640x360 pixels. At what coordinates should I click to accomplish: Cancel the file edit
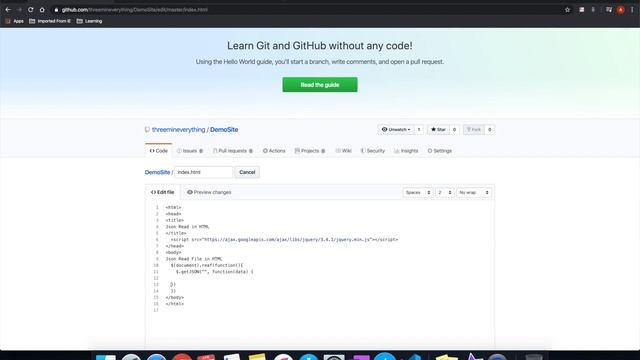point(247,172)
